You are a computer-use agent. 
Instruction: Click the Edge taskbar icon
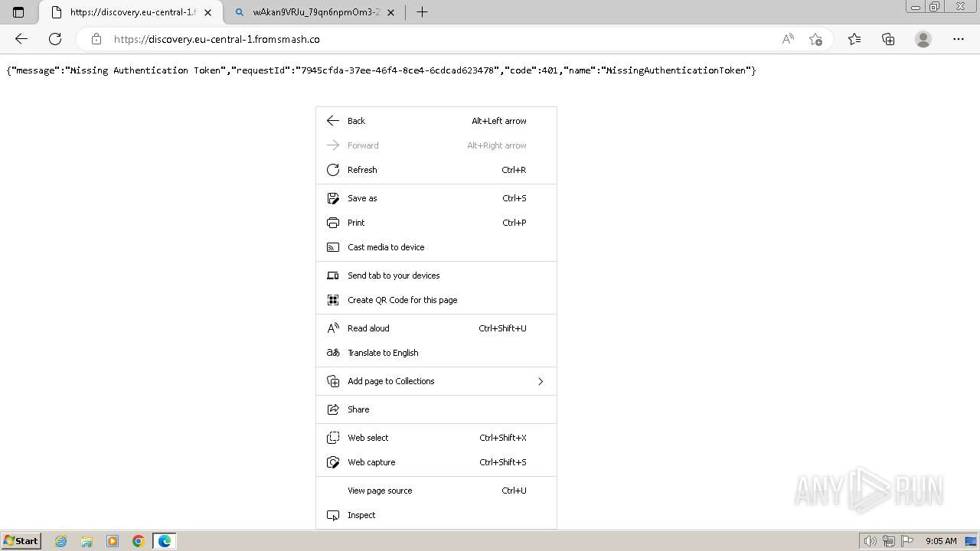(165, 541)
